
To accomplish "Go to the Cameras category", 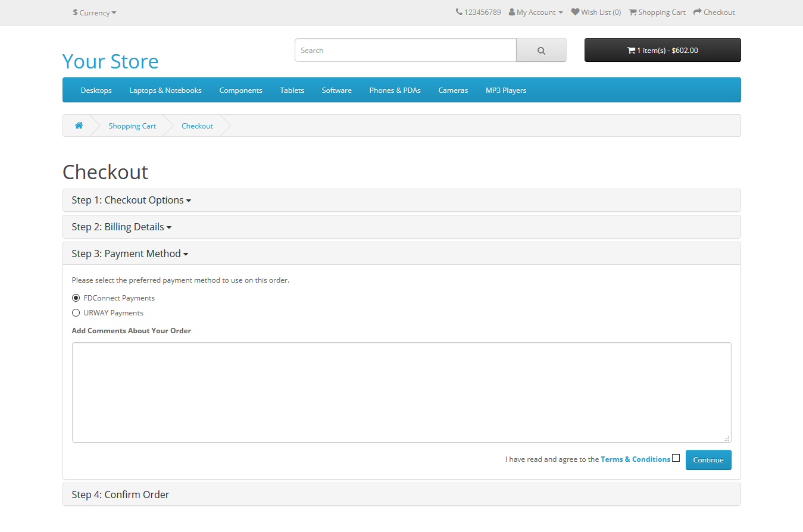I will [453, 90].
